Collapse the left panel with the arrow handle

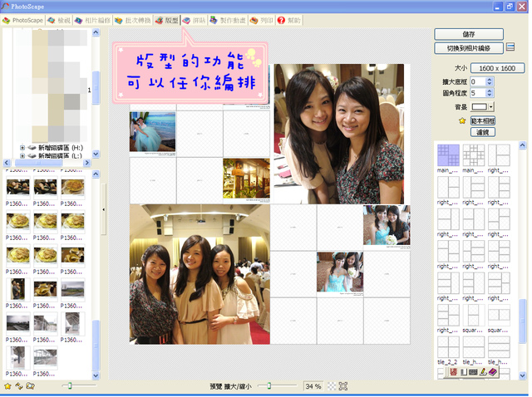[103, 209]
